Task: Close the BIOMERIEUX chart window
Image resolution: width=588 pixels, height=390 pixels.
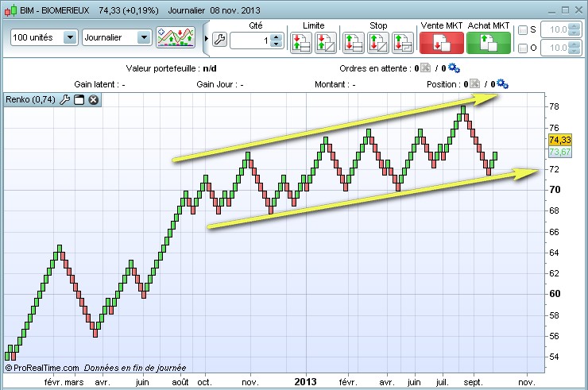Action: pos(578,10)
